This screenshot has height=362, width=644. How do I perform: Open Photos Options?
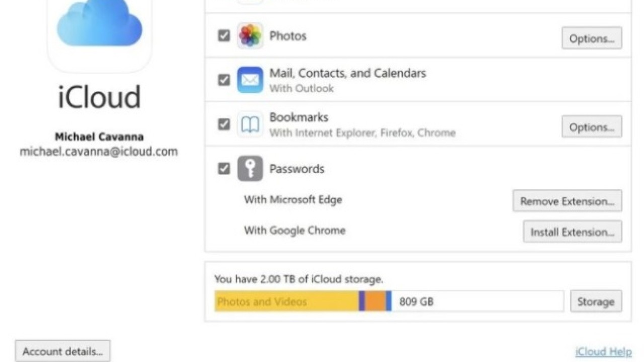click(x=591, y=38)
